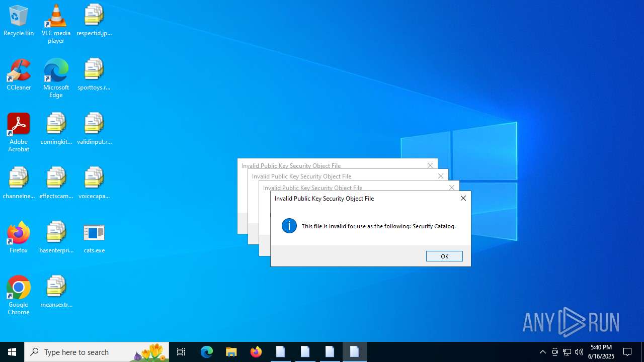Click the blue information icon in dialog
Image resolution: width=644 pixels, height=362 pixels.
289,226
